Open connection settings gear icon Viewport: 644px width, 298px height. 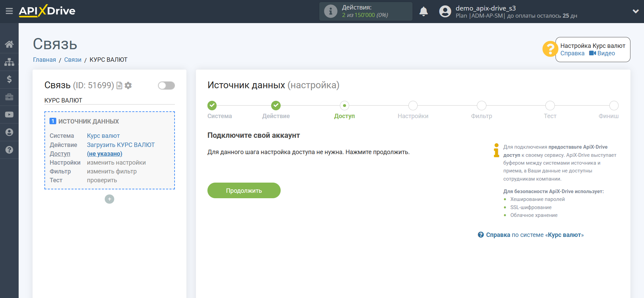(128, 86)
